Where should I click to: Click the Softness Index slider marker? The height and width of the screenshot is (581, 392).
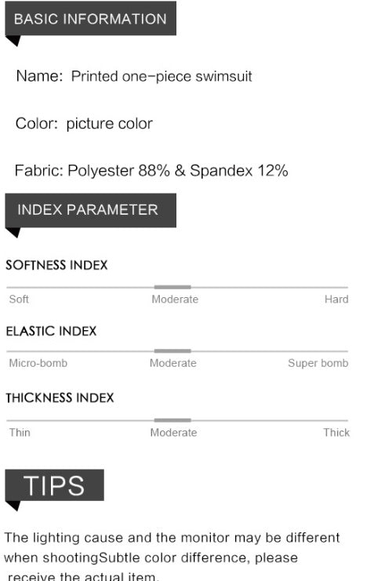pos(172,287)
